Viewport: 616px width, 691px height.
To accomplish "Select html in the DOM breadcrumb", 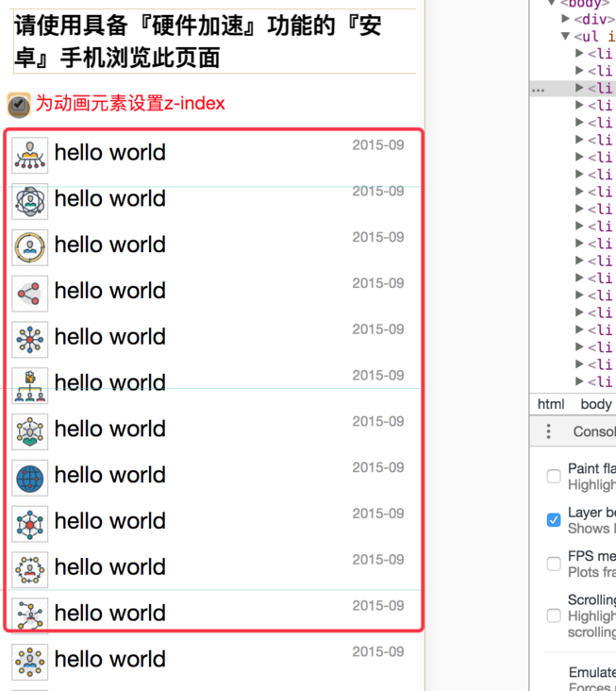I will [x=551, y=404].
